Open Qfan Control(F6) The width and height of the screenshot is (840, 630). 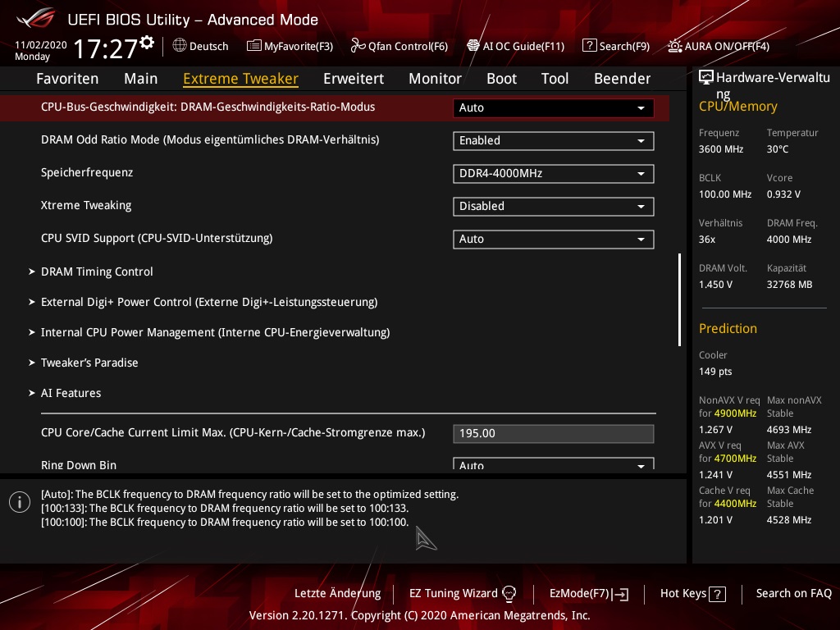point(408,46)
